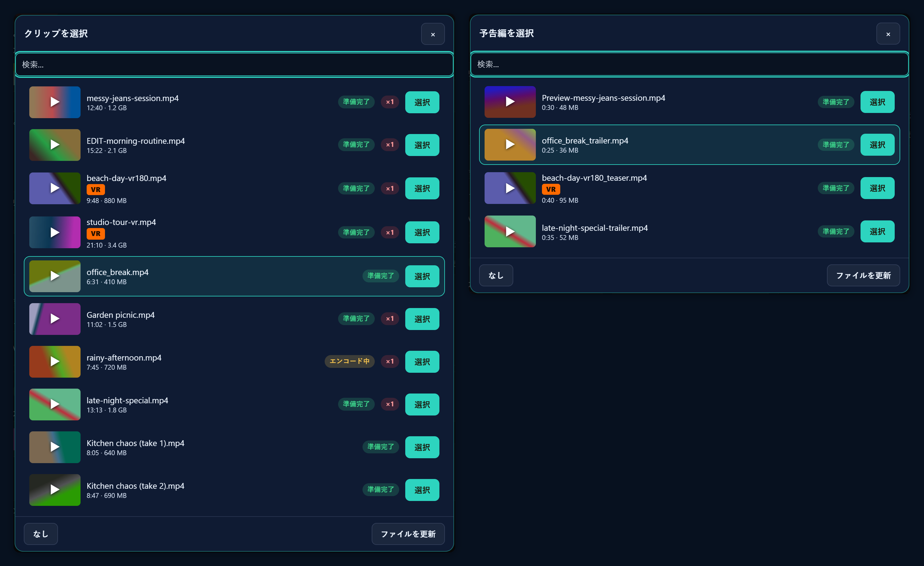Image resolution: width=924 pixels, height=566 pixels.
Task: Select the Garden picnic.mp4 clip
Action: (x=422, y=319)
